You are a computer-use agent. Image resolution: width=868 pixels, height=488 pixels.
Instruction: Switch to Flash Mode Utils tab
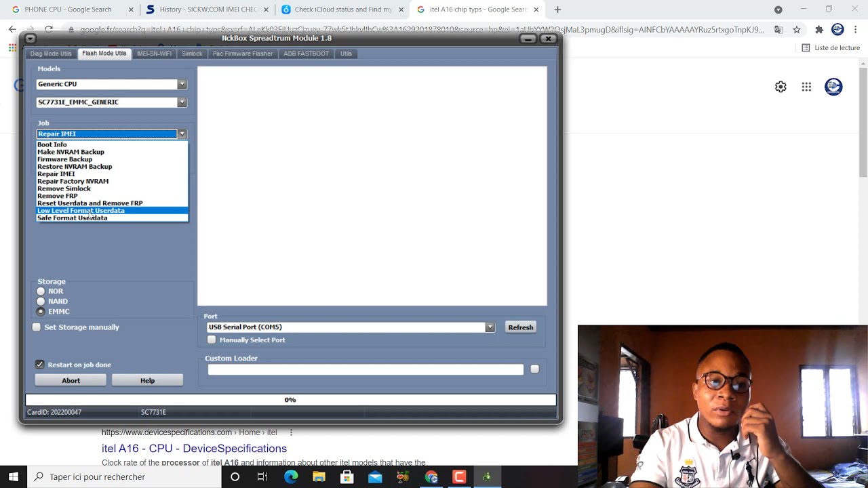tap(104, 54)
